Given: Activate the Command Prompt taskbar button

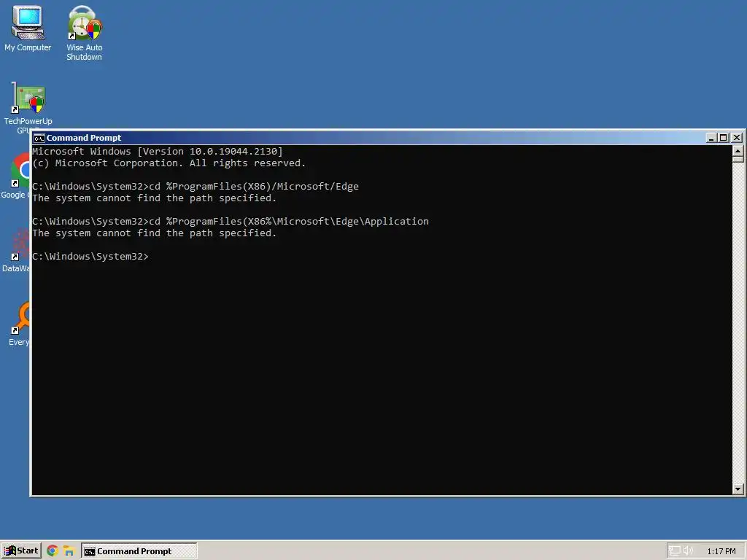Looking at the screenshot, I should coord(139,551).
